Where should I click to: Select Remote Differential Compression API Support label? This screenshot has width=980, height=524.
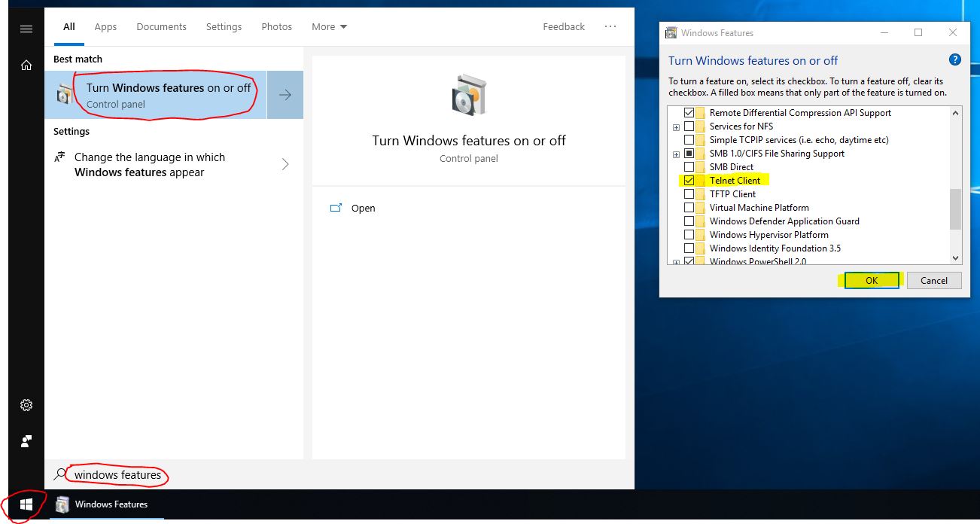tap(800, 113)
